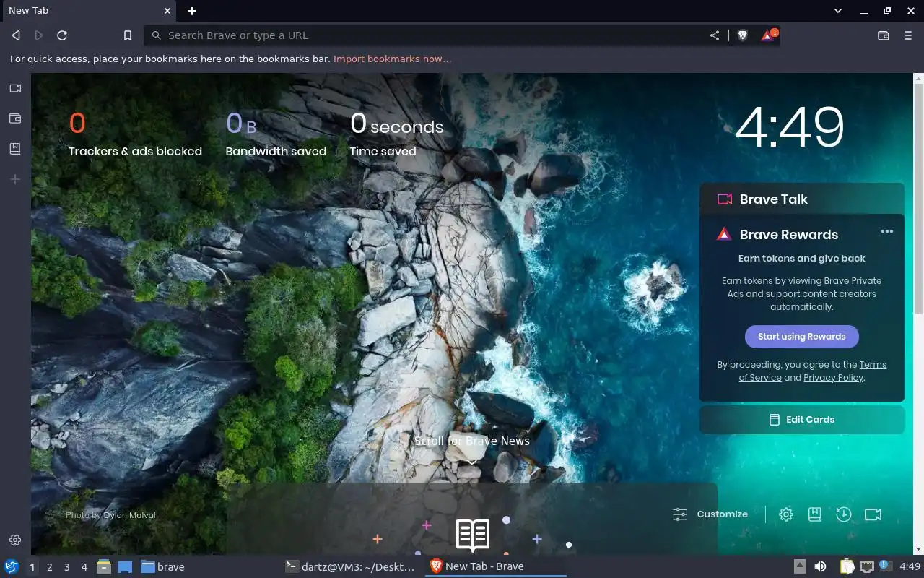
Task: Open the share icon in the address bar
Action: click(x=715, y=35)
